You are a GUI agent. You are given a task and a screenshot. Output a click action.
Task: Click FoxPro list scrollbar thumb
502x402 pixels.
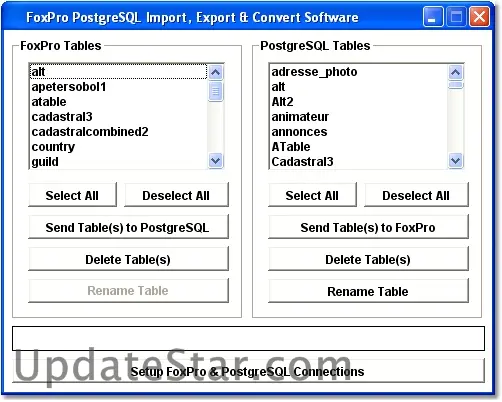[216, 91]
